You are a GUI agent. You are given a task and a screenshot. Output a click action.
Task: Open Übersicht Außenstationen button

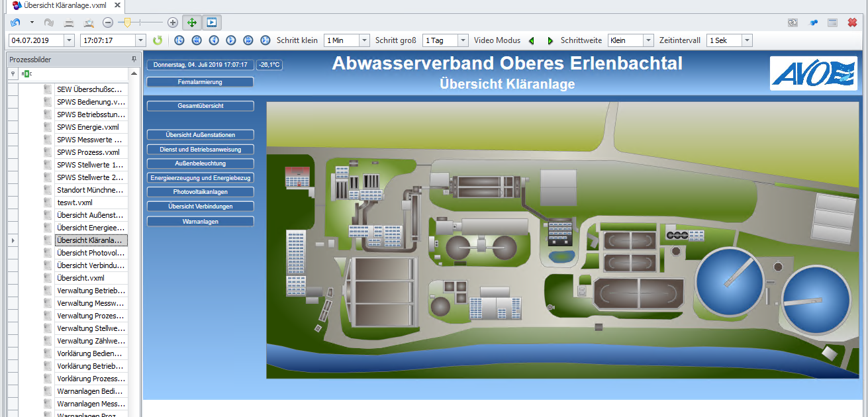pos(200,135)
